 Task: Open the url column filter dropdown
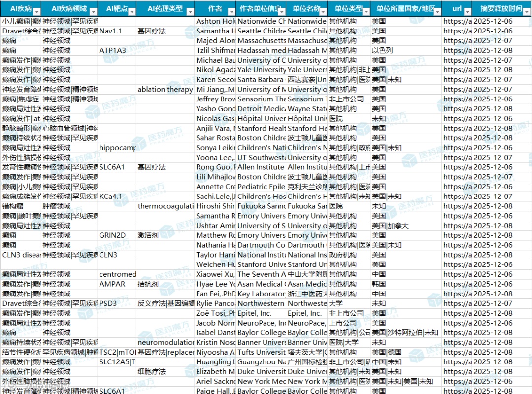tap(467, 12)
